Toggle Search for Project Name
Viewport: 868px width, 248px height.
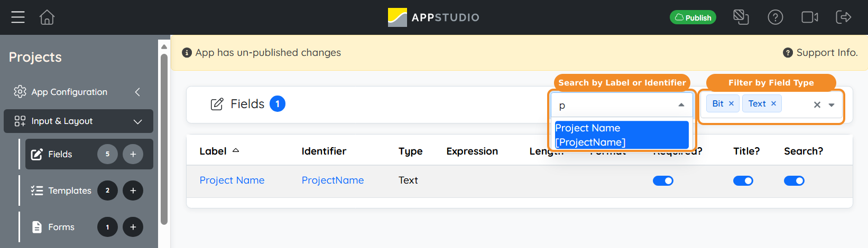coord(794,181)
